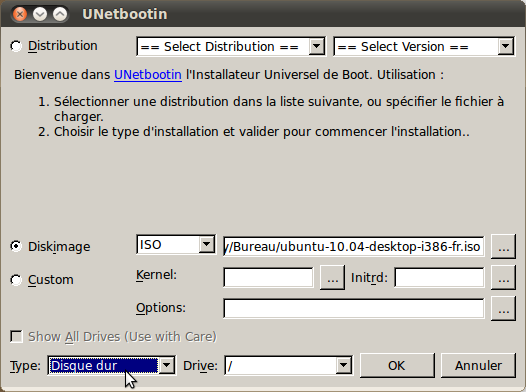Screen dimensions: 526x392
Task: Click into the Kernel text field
Action: tap(268, 277)
